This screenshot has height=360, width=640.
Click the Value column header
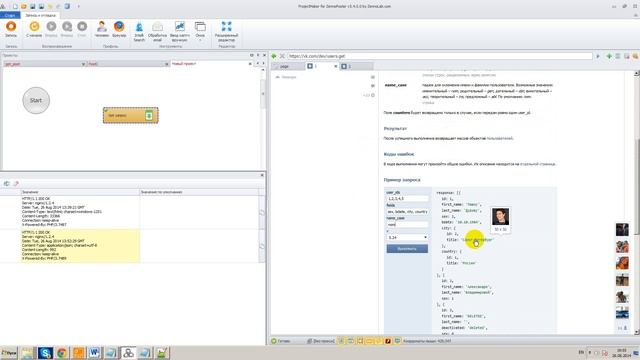point(80,192)
